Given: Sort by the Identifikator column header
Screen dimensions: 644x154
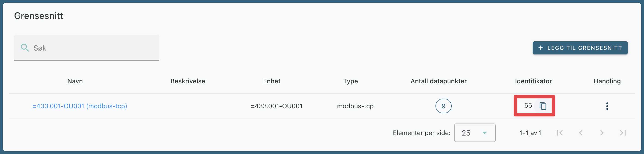Looking at the screenshot, I should (x=533, y=81).
